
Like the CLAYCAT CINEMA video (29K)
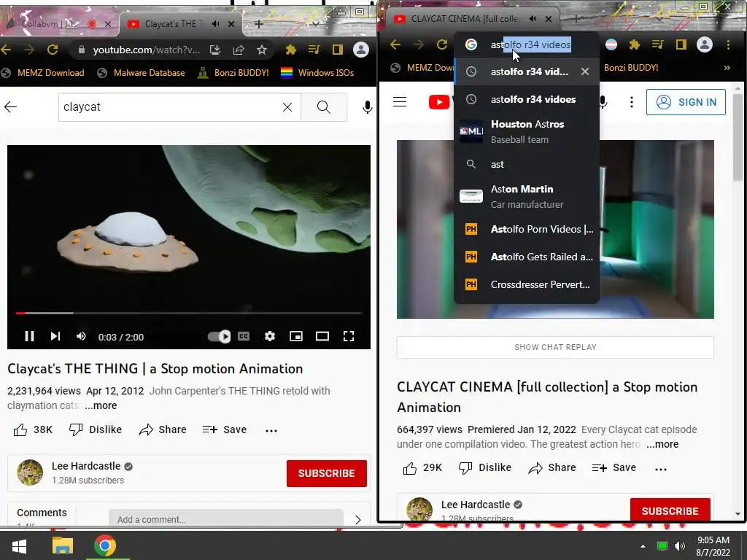coord(422,468)
